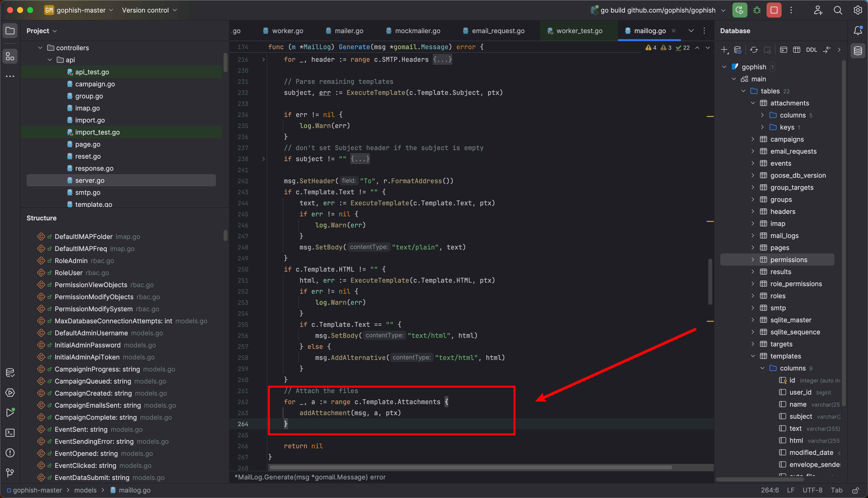Screen dimensions: 868x498
Task: Close the maillog.go tab
Action: point(673,31)
